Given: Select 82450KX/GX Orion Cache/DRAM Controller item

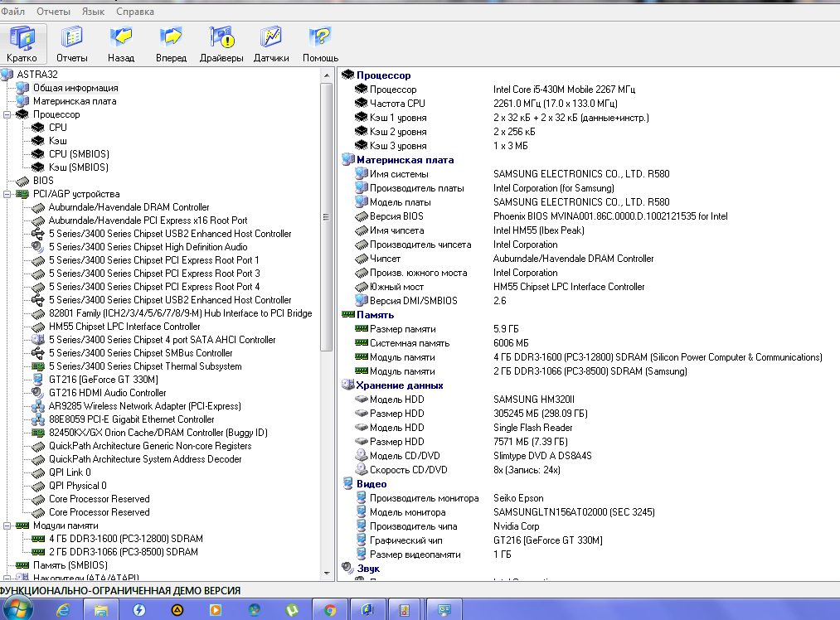Looking at the screenshot, I should tap(158, 433).
